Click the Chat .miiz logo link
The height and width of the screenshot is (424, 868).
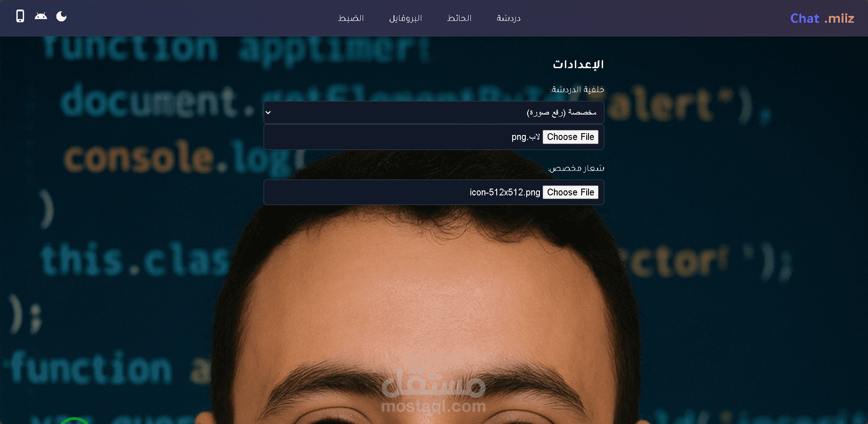pos(822,18)
